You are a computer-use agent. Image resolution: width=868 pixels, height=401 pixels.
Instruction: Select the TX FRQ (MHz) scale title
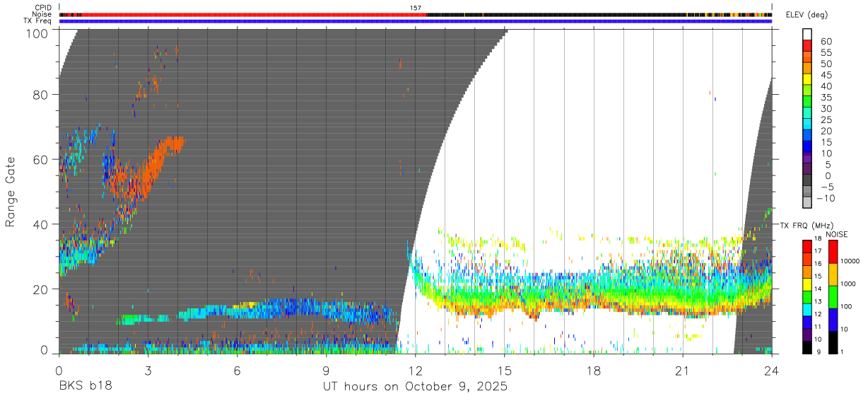click(x=805, y=225)
